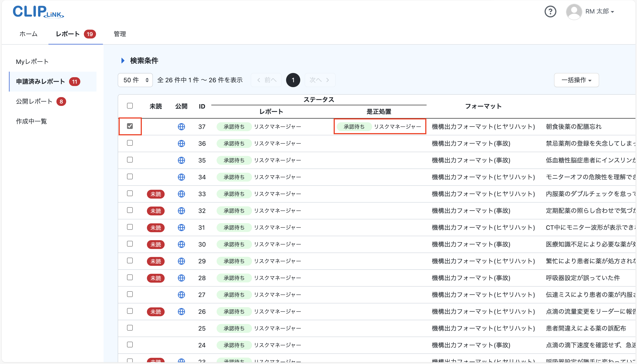
Task: Open the globe icon for report 25
Action: click(181, 328)
